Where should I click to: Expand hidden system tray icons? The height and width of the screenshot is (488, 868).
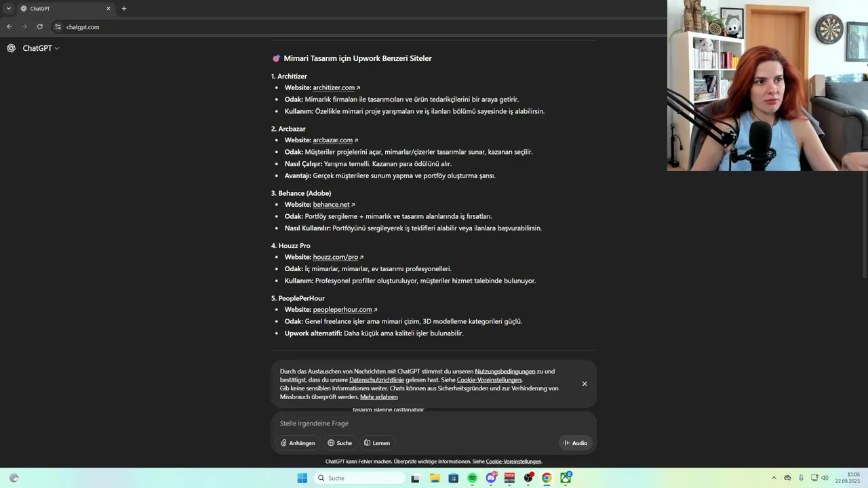click(x=774, y=478)
